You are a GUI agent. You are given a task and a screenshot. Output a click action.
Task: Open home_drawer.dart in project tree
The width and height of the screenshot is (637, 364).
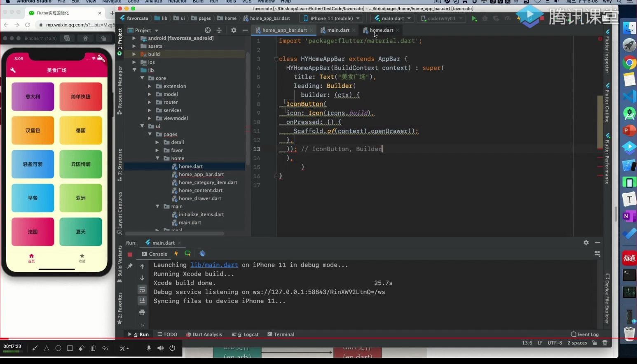[x=200, y=198]
